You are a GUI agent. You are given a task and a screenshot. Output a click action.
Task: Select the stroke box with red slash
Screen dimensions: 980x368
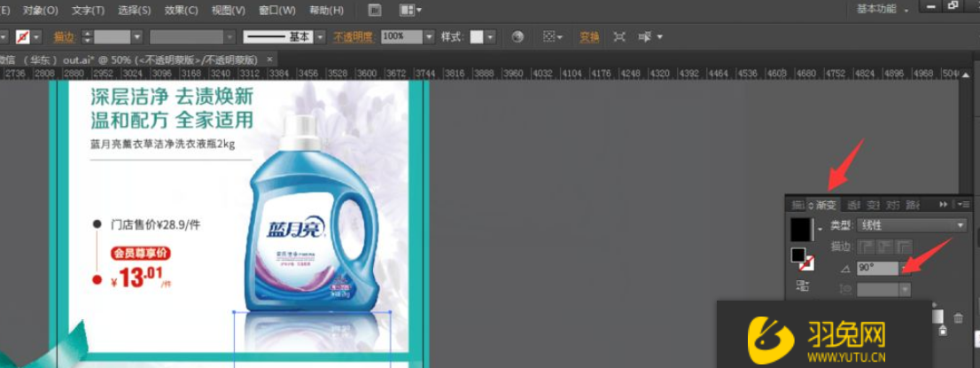[x=806, y=264]
